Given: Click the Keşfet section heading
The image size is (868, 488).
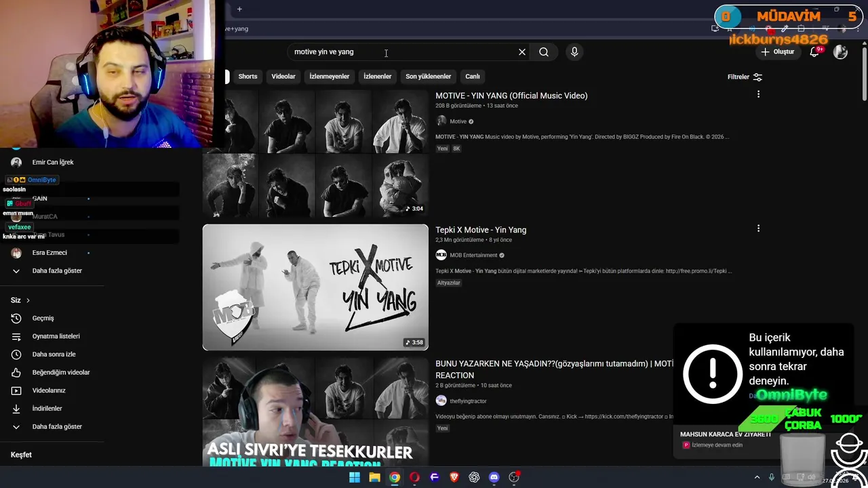Looking at the screenshot, I should [21, 455].
